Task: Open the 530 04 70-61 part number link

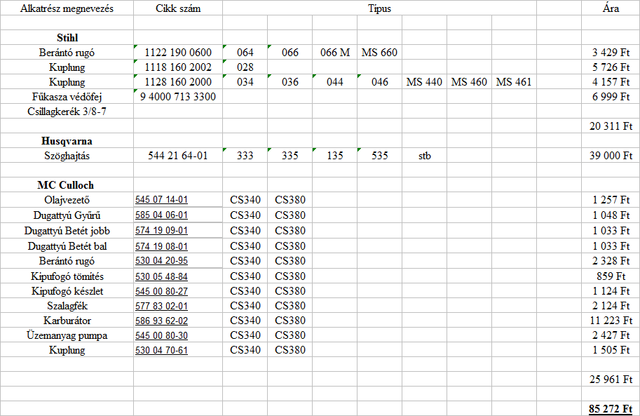Action: (x=162, y=350)
